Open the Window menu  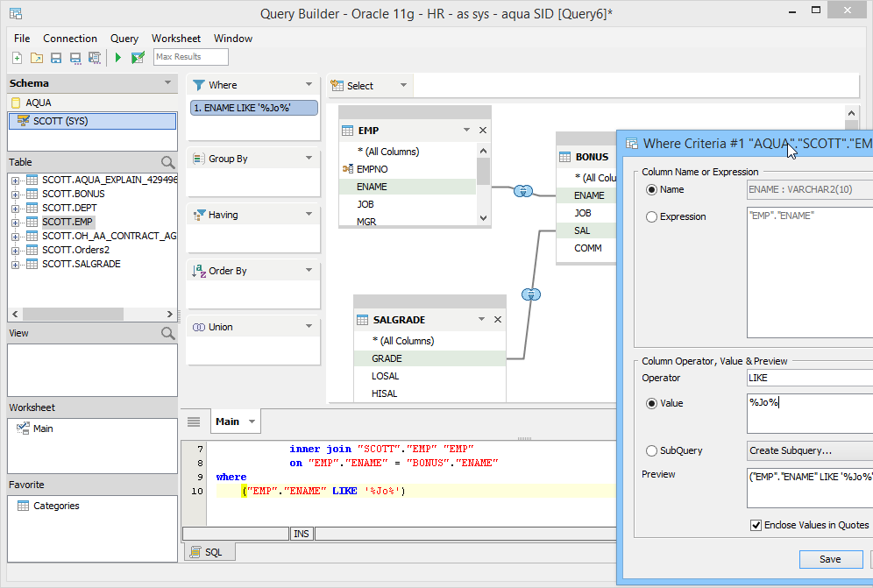pos(233,39)
